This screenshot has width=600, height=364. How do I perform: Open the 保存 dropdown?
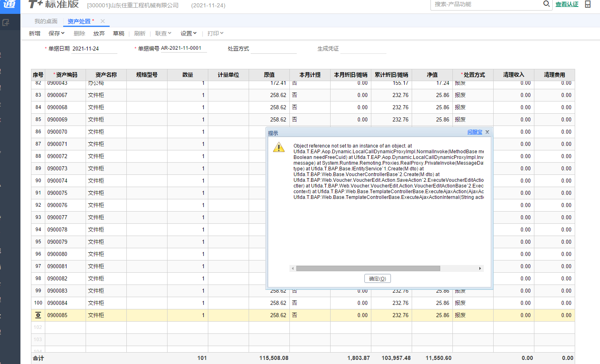(57, 33)
